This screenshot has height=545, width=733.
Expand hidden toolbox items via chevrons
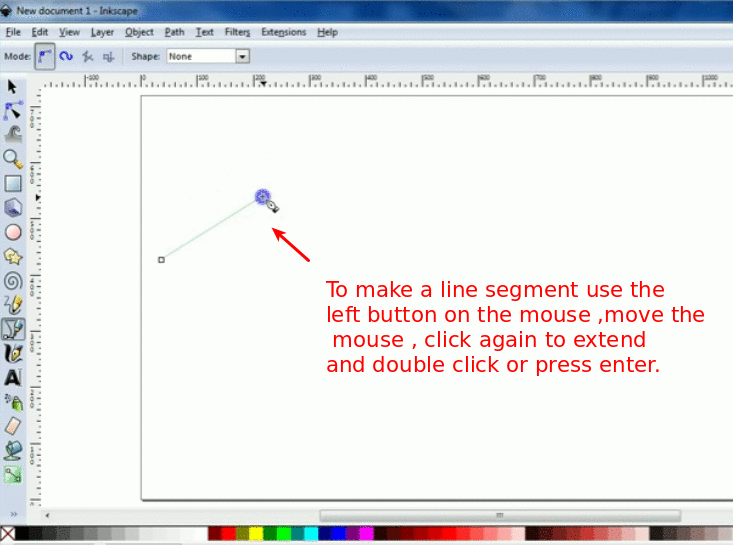14,514
